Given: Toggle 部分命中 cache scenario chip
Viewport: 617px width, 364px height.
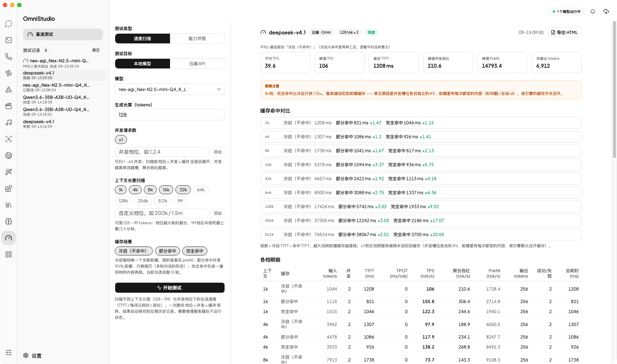Looking at the screenshot, I should tap(168, 251).
